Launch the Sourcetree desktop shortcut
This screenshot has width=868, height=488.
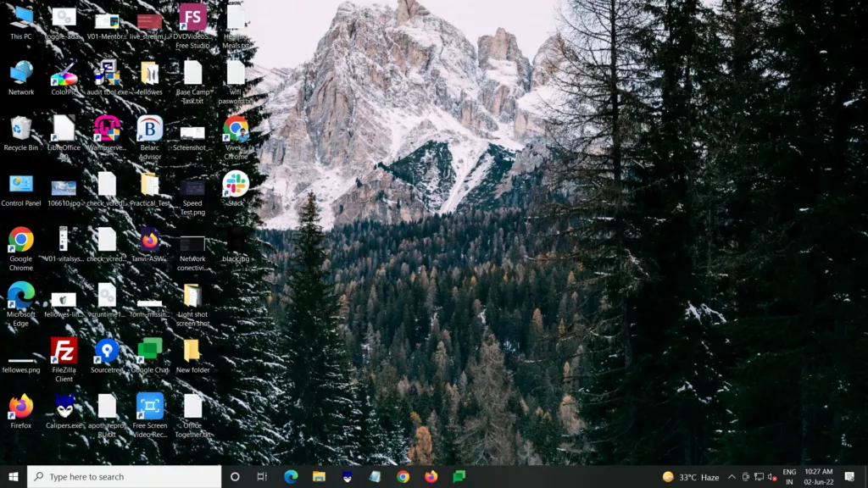tap(107, 351)
